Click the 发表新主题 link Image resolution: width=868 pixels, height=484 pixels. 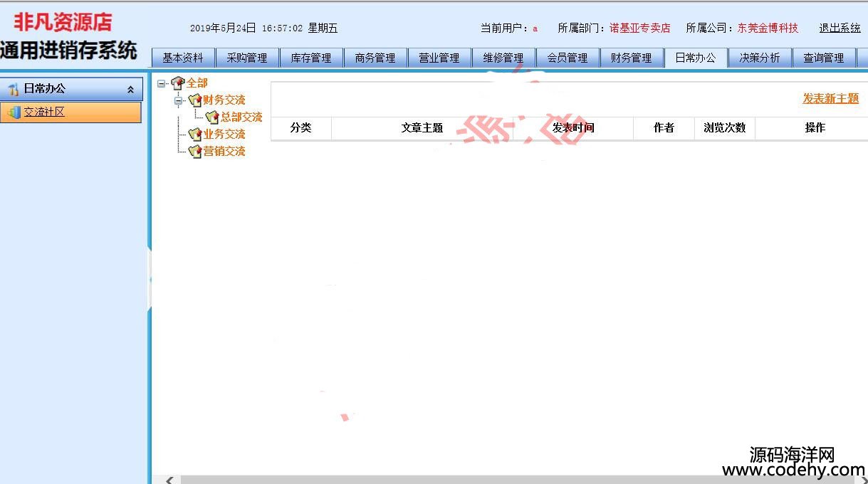[x=830, y=99]
